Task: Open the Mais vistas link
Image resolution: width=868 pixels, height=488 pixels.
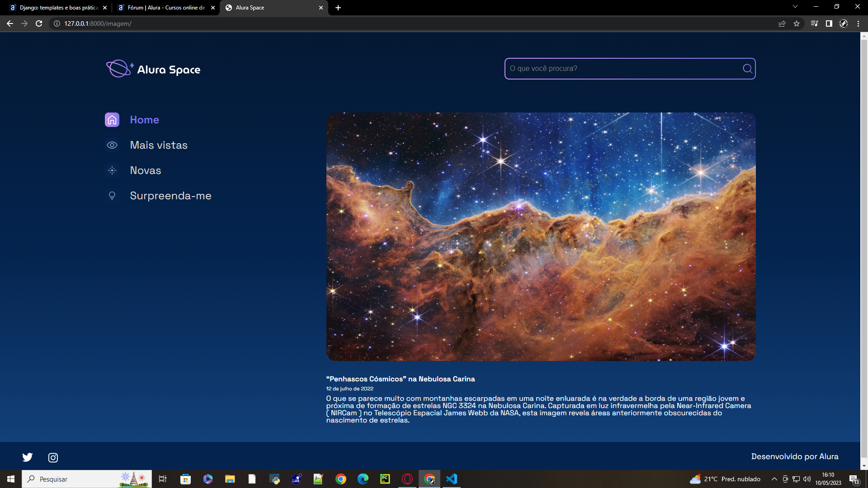Action: click(x=159, y=145)
